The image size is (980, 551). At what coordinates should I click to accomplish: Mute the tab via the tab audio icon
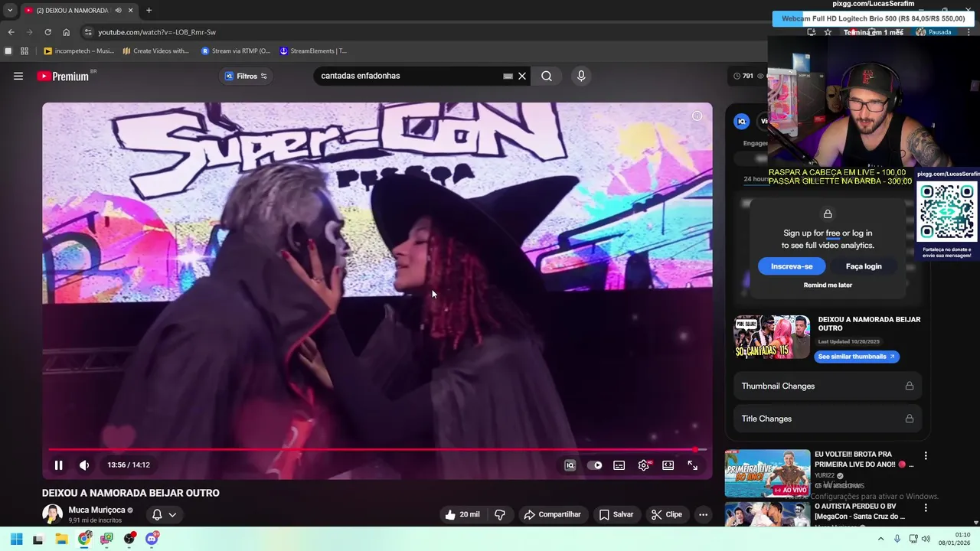coord(118,10)
